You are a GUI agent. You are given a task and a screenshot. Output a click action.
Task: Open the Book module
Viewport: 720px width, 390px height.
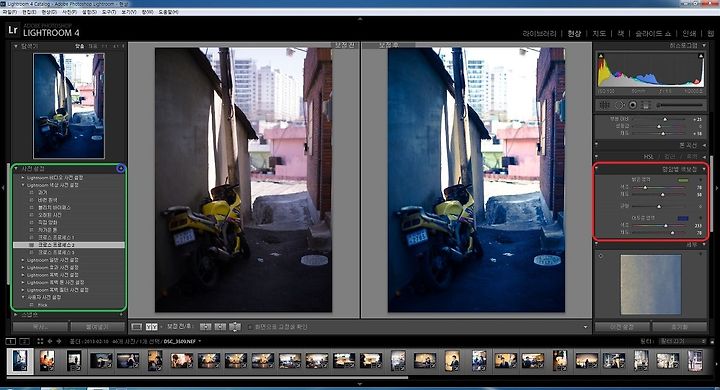pyautogui.click(x=620, y=34)
